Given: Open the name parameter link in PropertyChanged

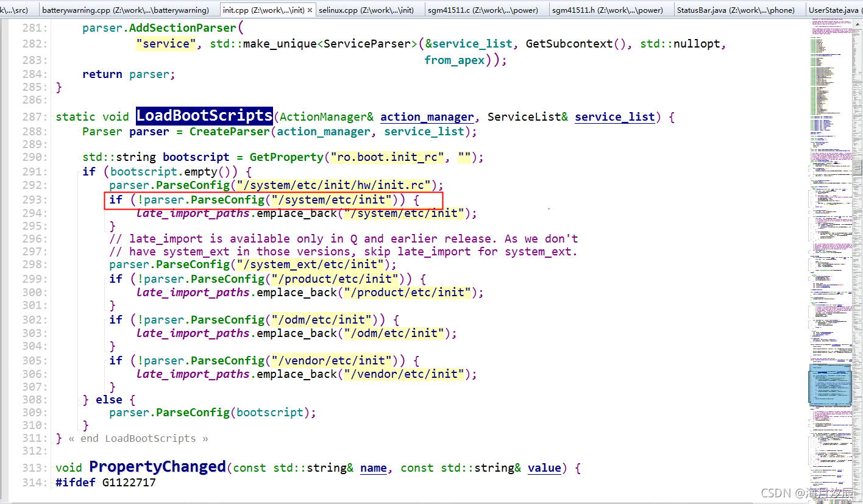Looking at the screenshot, I should 373,467.
